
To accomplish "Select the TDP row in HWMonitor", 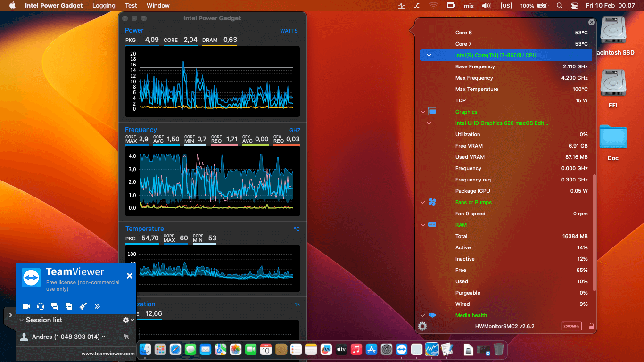I will click(505, 100).
